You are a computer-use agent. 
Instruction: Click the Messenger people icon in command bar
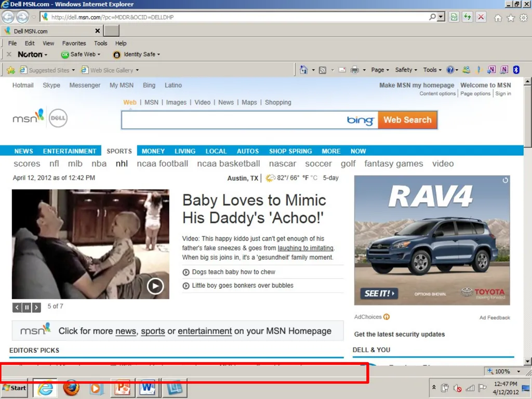point(467,70)
